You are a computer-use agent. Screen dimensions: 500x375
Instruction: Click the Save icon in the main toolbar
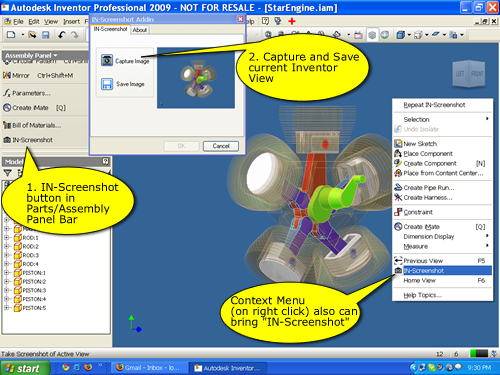tap(46, 35)
